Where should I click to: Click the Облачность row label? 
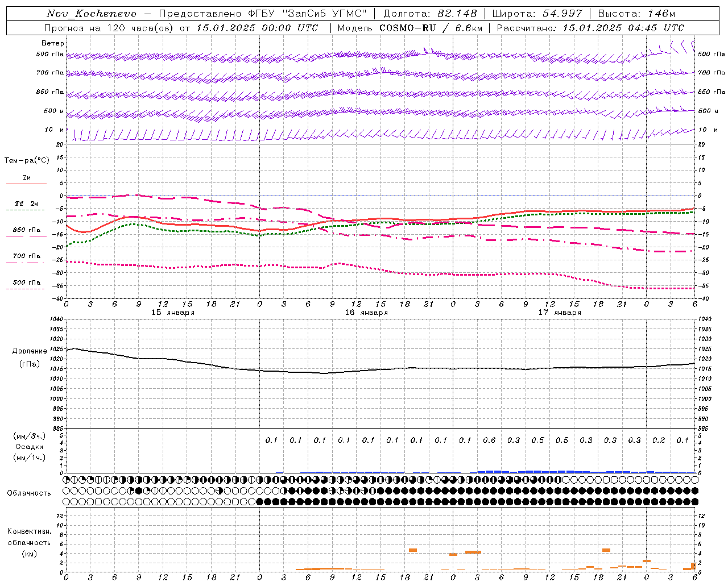[29, 493]
